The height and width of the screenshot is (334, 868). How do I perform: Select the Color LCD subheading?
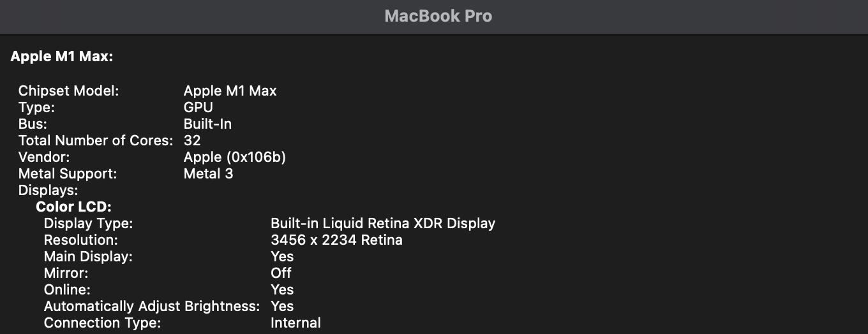point(74,207)
